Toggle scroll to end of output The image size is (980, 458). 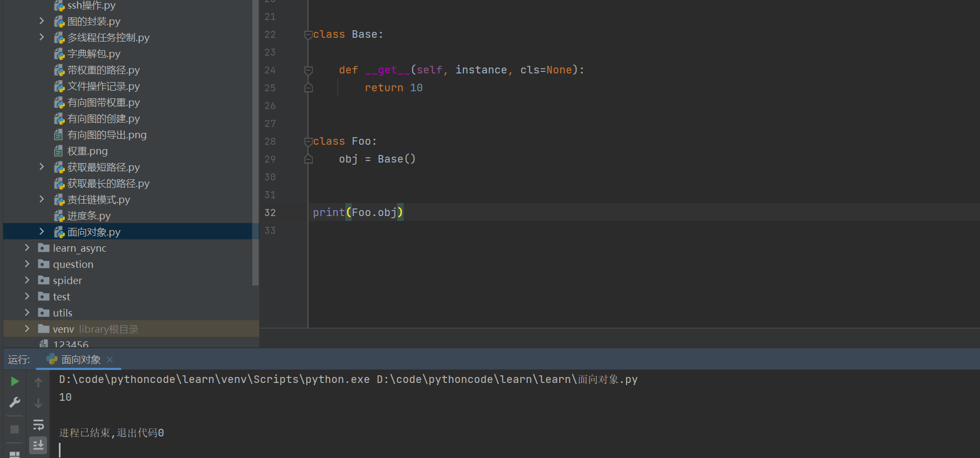(x=38, y=445)
